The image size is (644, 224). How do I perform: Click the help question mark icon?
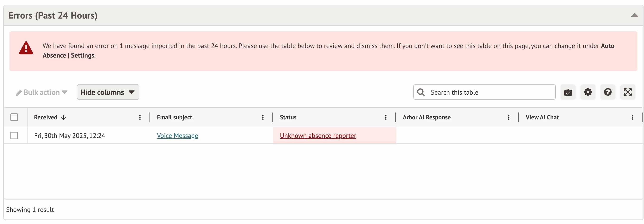pyautogui.click(x=607, y=92)
